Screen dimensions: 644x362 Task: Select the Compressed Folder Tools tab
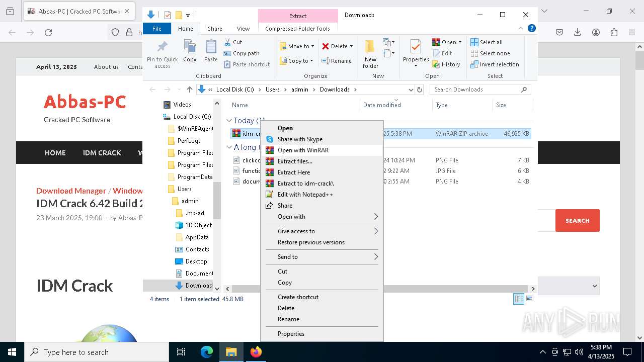pos(298,29)
